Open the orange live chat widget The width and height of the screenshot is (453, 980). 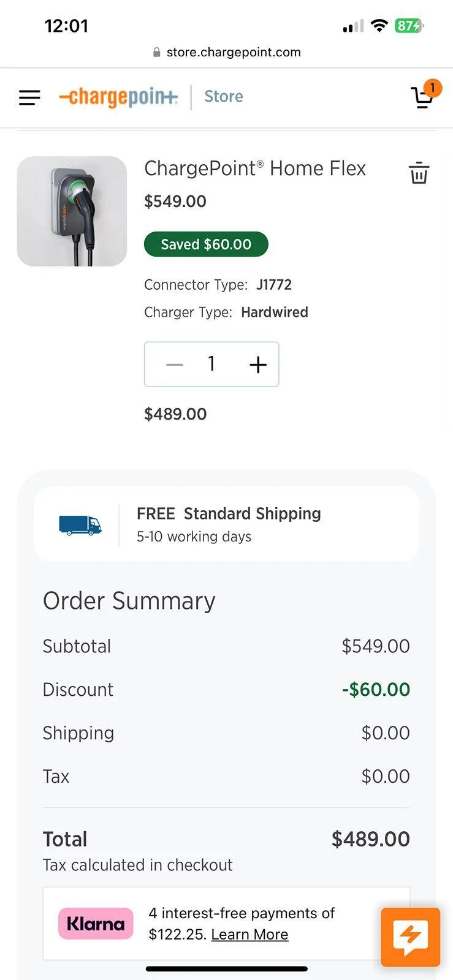pos(410,937)
